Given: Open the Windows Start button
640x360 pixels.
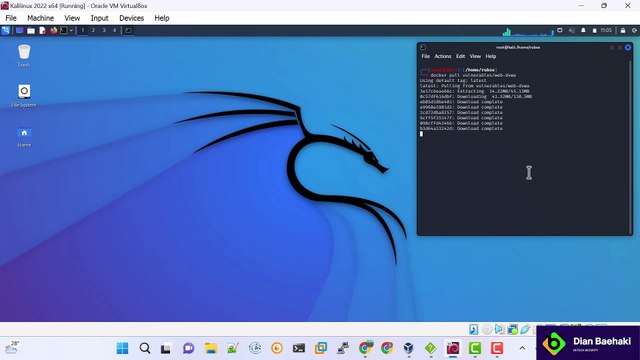Looking at the screenshot, I should (x=122, y=348).
